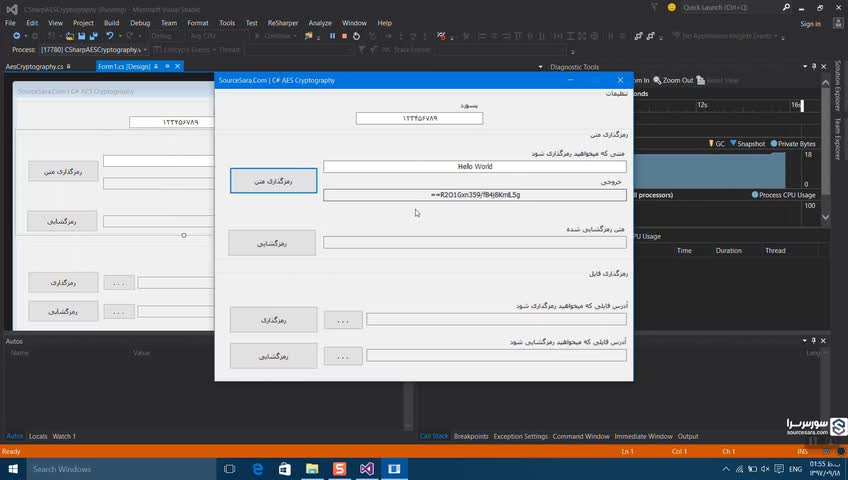Image resolution: width=848 pixels, height=480 pixels.
Task: Open the Undo history dropdown arrow
Action: pos(119,36)
